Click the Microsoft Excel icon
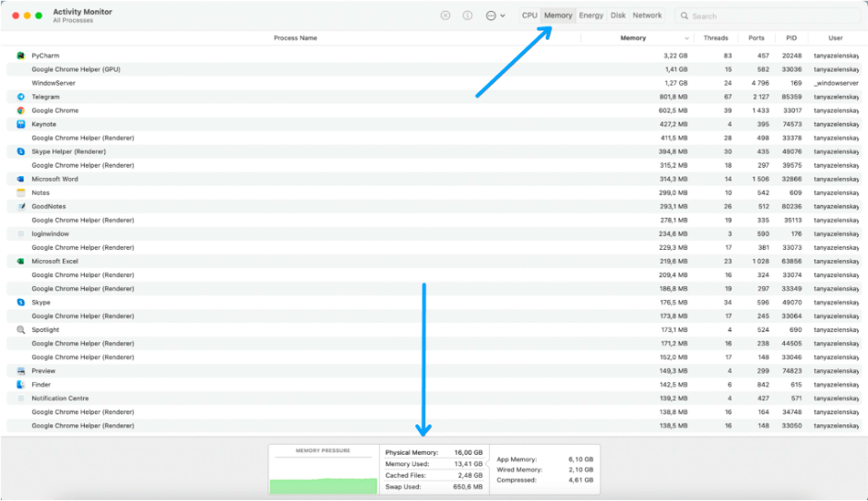Image resolution: width=868 pixels, height=501 pixels. (x=20, y=261)
